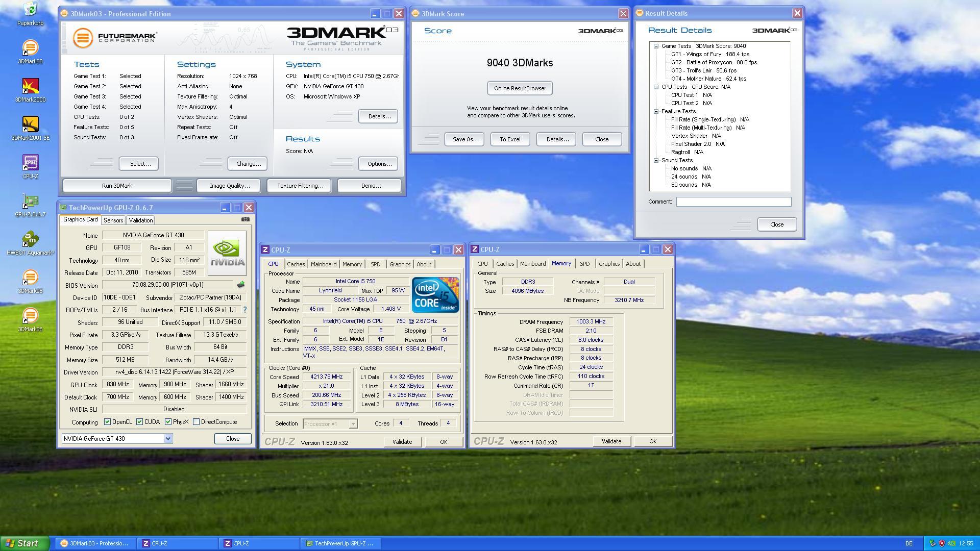This screenshot has height=551, width=980.
Task: Open Image Quality... settings
Action: tap(229, 186)
